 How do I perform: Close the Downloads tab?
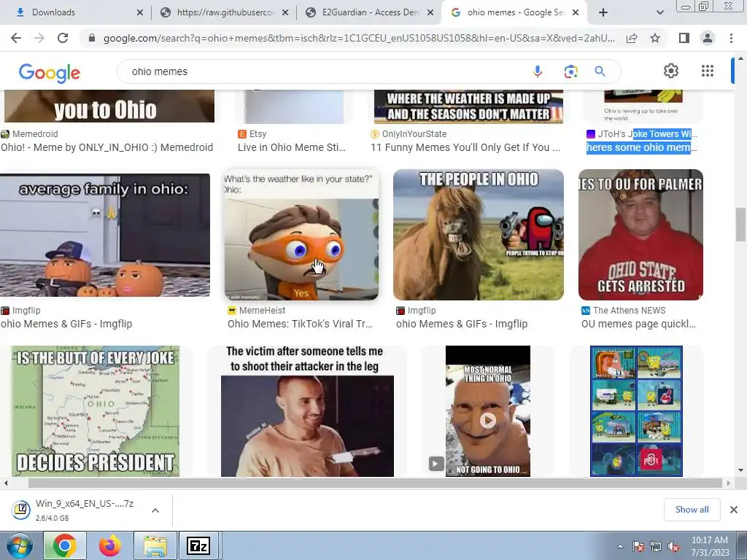pos(140,12)
